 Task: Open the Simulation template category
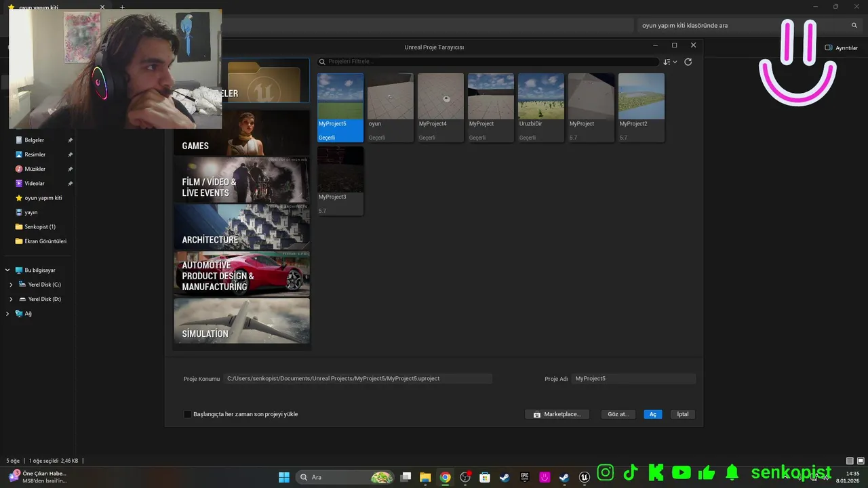(242, 321)
